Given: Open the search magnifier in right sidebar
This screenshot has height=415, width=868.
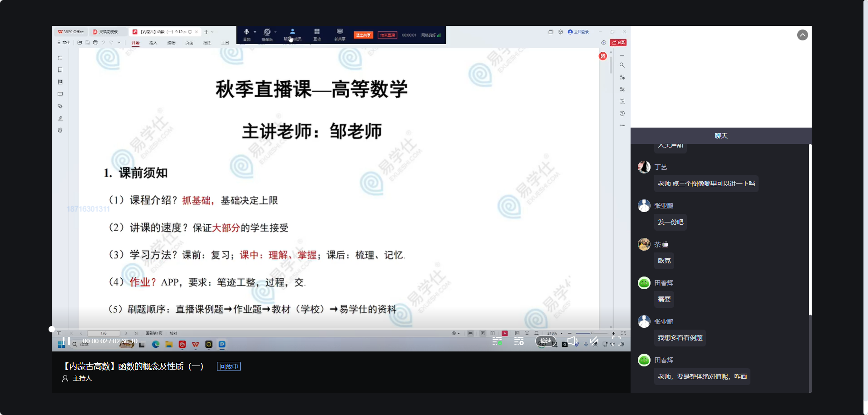Looking at the screenshot, I should pyautogui.click(x=622, y=65).
